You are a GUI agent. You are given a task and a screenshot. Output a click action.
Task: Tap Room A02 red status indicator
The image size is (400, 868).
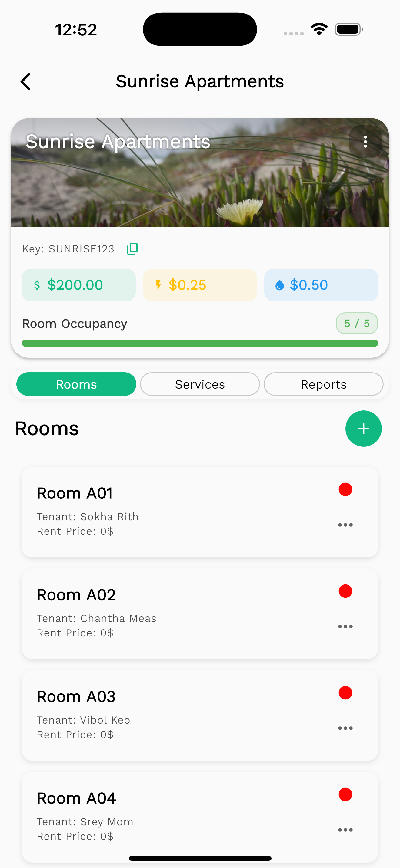coord(345,591)
